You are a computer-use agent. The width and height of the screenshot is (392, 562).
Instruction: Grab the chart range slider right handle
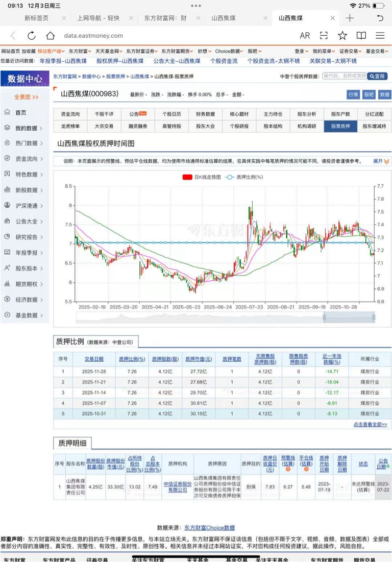pos(374,317)
